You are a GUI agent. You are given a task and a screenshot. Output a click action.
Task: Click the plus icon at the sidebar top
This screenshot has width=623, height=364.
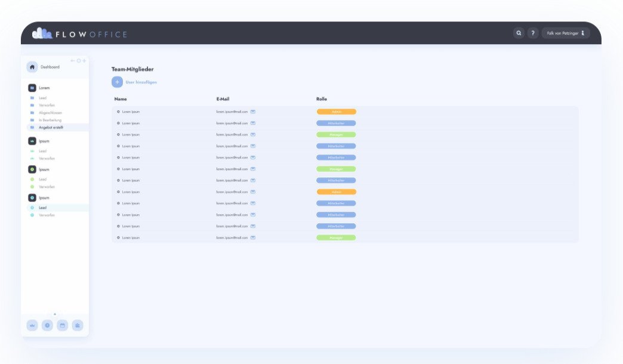[84, 61]
